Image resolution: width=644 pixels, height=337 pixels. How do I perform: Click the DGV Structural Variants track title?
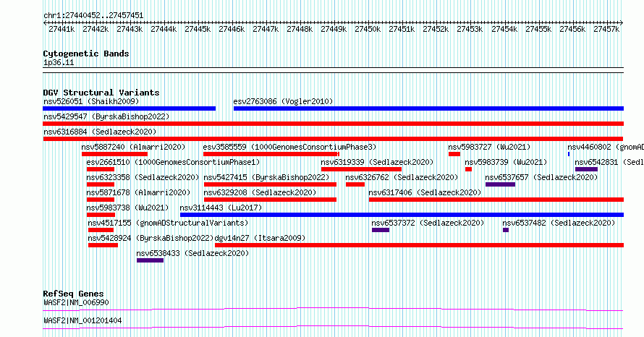point(101,93)
